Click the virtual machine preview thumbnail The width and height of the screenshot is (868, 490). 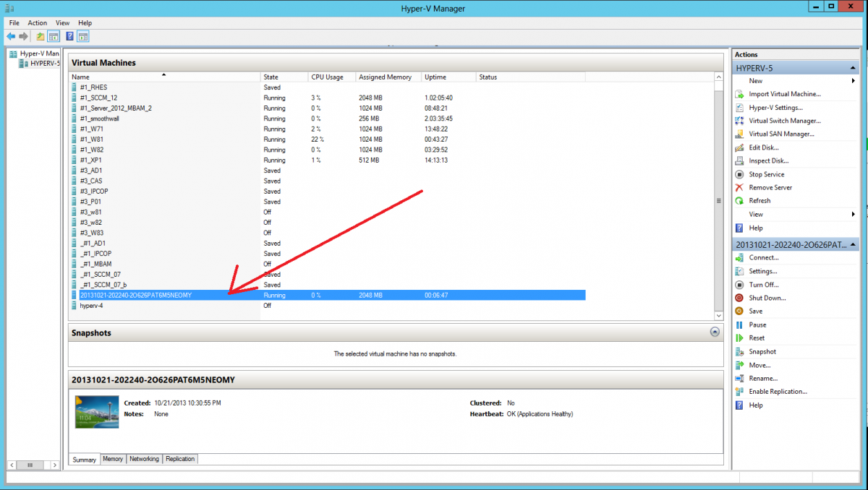click(x=97, y=412)
